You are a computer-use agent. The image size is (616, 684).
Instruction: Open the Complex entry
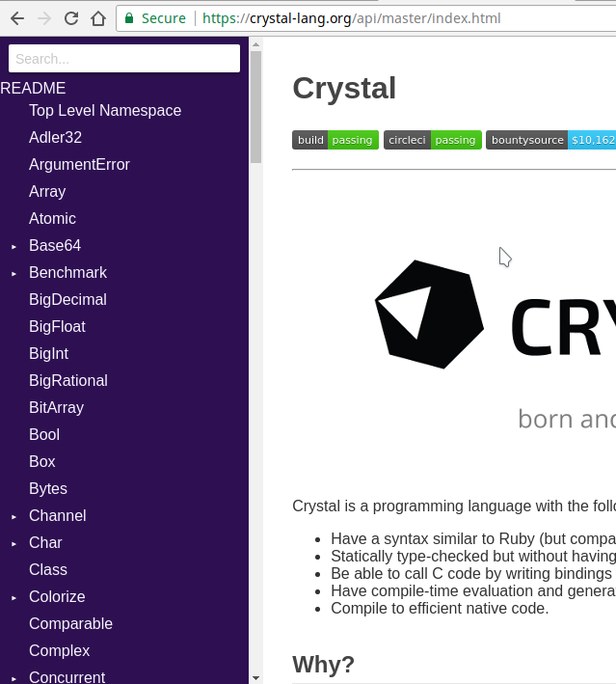(60, 651)
